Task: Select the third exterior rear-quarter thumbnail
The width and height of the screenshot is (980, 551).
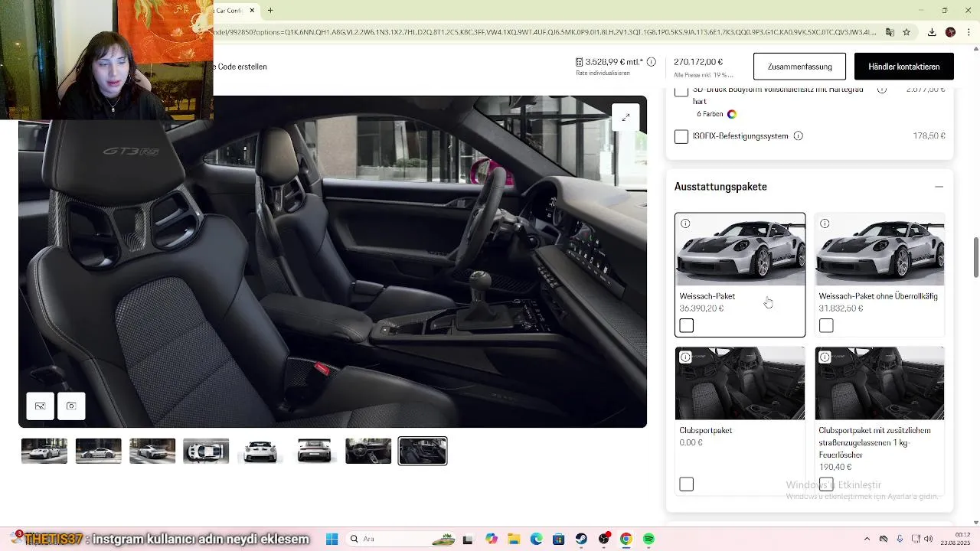Action: point(152,451)
